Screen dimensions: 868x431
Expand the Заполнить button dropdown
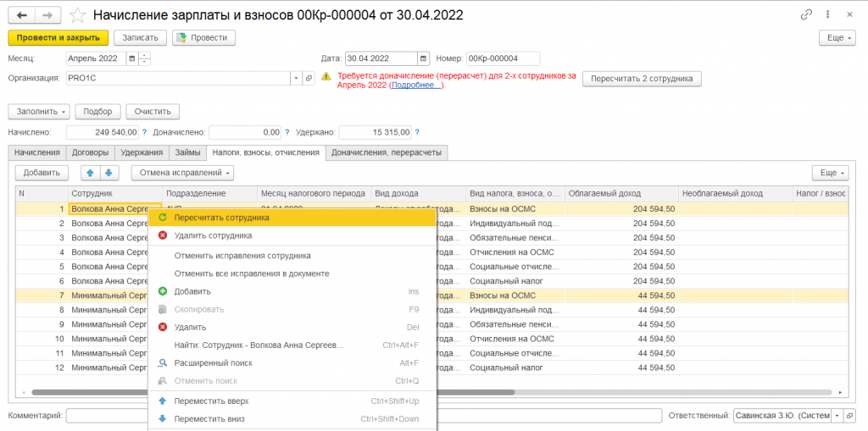tap(64, 111)
